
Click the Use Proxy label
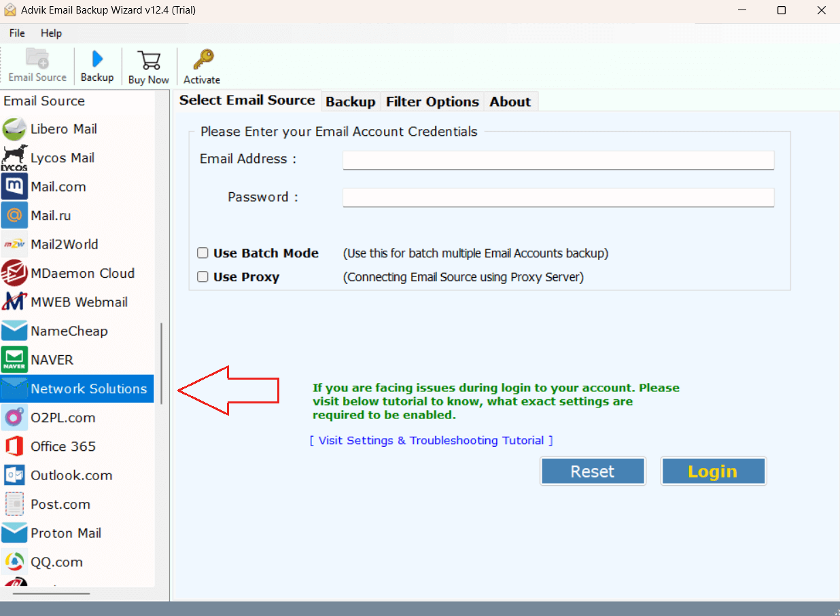coord(246,277)
